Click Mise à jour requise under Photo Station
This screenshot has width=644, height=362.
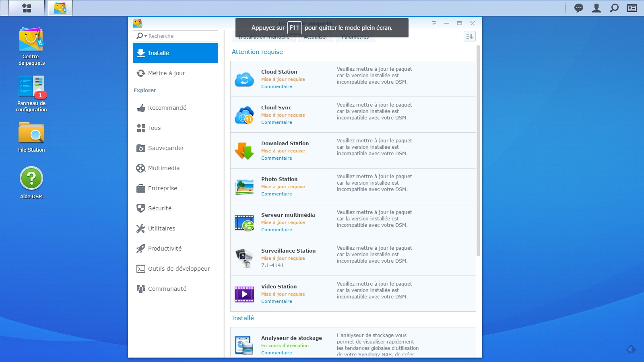283,187
